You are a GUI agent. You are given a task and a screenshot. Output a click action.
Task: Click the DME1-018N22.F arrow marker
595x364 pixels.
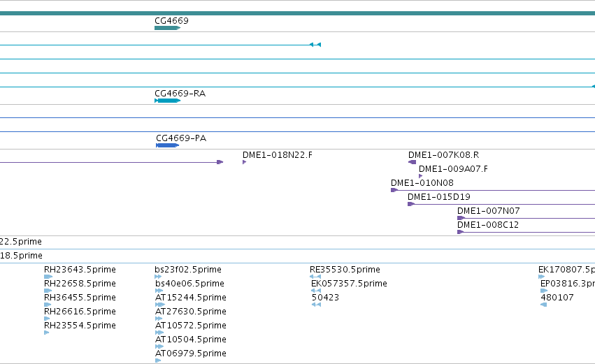(x=245, y=162)
